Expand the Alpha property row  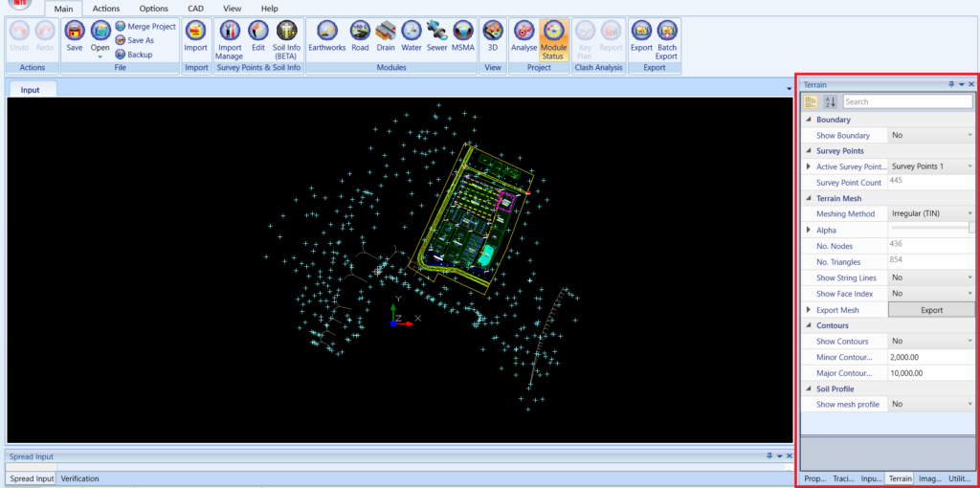coord(809,230)
